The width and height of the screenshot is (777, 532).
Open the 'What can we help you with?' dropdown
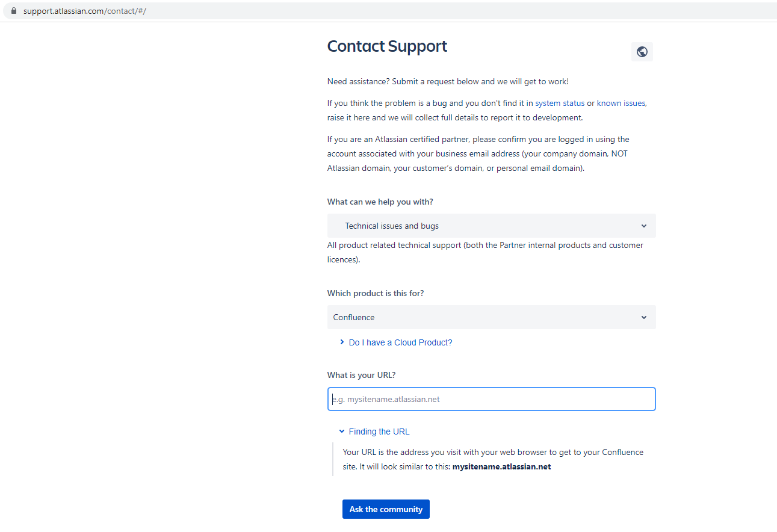(x=491, y=226)
